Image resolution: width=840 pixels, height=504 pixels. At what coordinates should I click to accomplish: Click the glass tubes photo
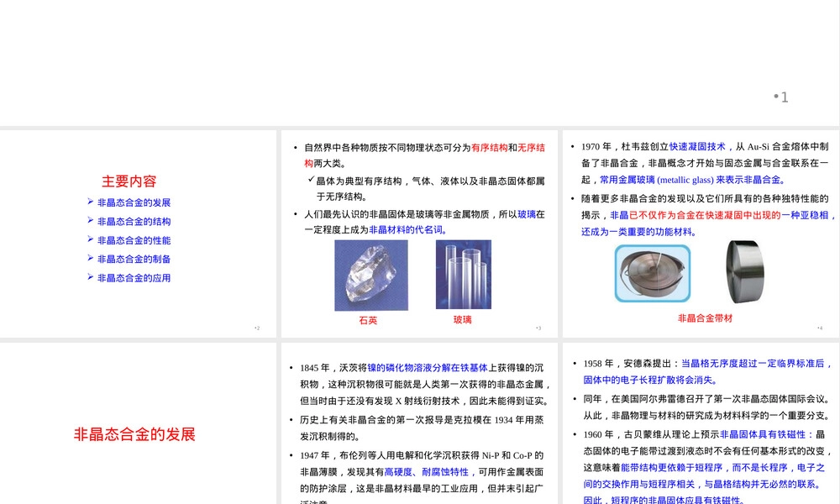(464, 274)
